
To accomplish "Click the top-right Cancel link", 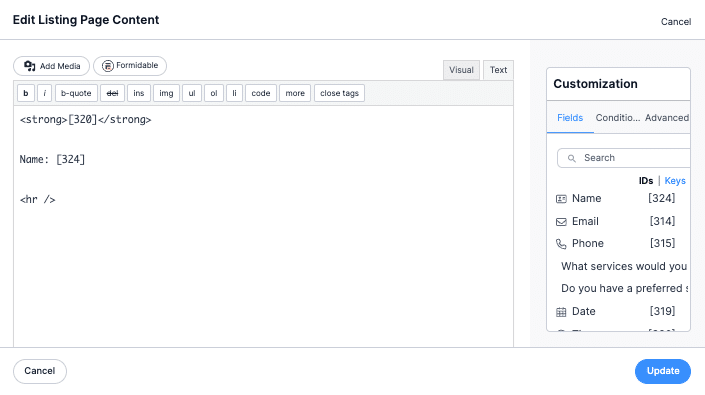I will (x=676, y=22).
